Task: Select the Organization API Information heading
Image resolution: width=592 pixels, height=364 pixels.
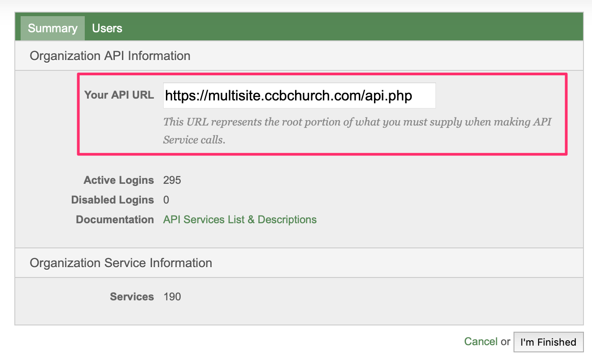Action: click(x=110, y=56)
